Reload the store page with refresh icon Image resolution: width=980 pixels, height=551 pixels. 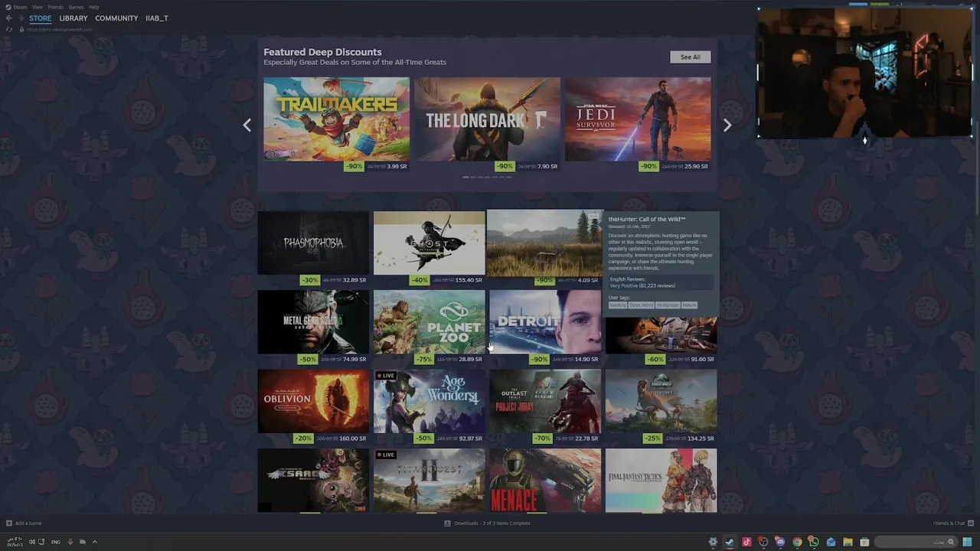pyautogui.click(x=9, y=29)
